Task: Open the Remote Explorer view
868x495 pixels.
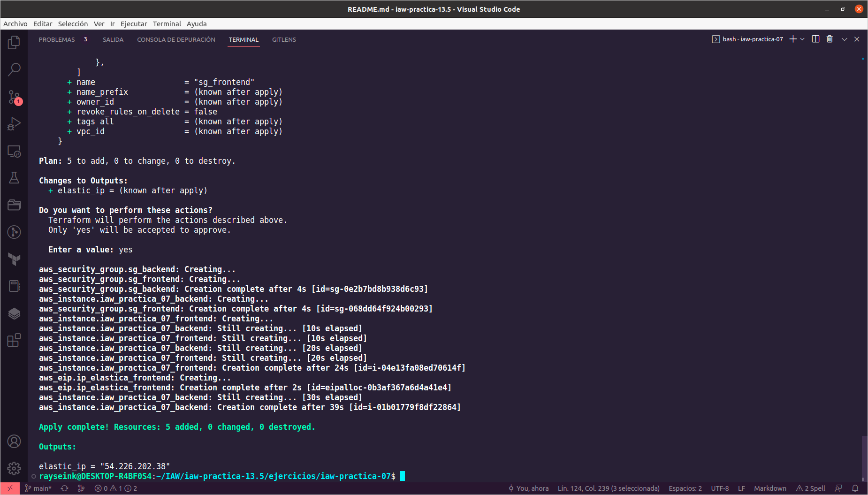Action: [14, 152]
